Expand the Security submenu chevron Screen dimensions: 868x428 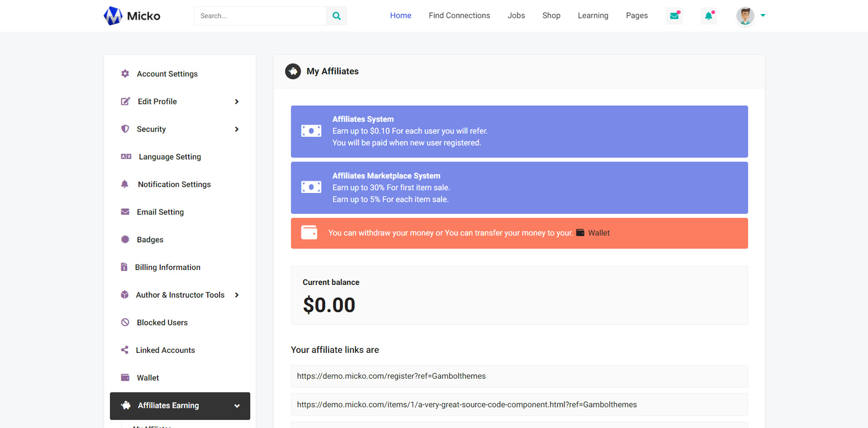click(237, 129)
